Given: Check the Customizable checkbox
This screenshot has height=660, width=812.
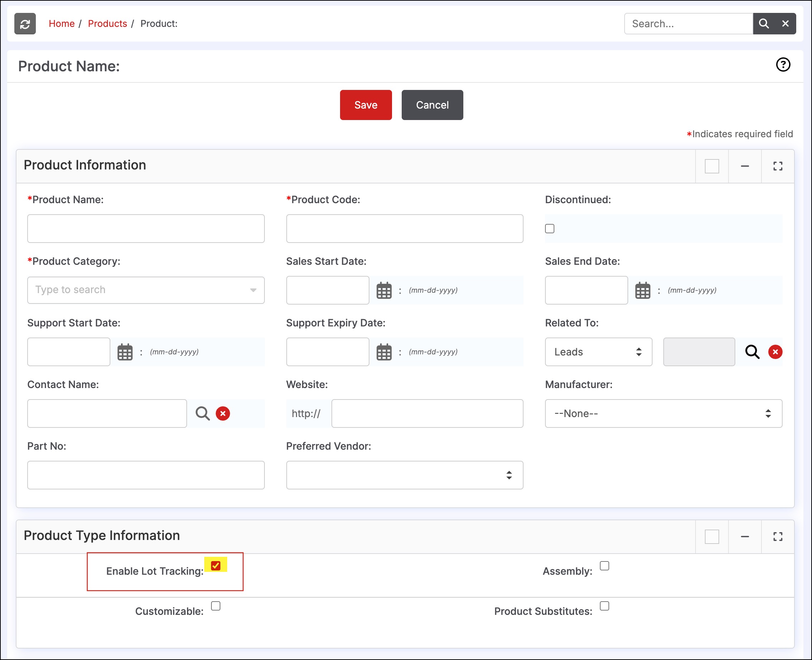Looking at the screenshot, I should click(x=216, y=606).
